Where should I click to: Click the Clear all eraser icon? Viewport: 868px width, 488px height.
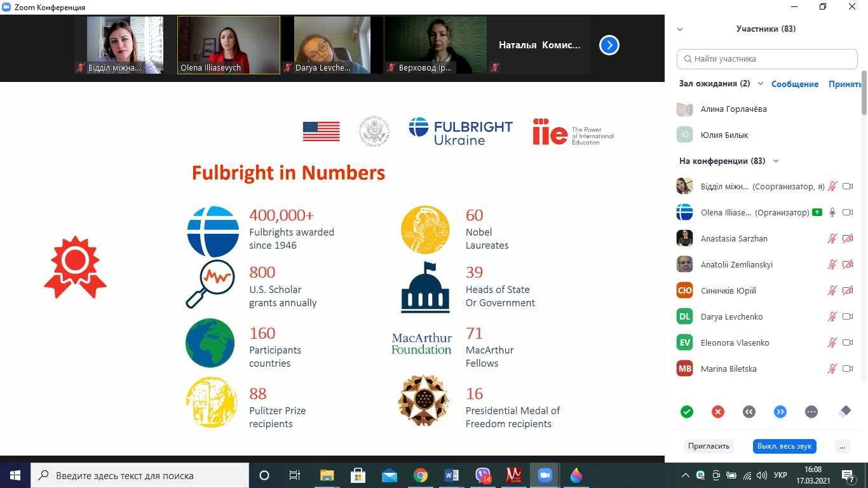tap(844, 412)
